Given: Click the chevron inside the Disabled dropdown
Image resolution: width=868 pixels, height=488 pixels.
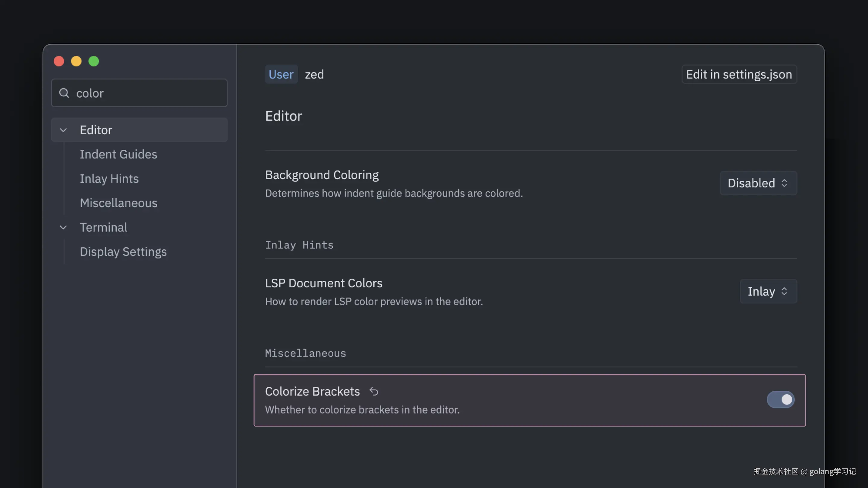Looking at the screenshot, I should 785,183.
